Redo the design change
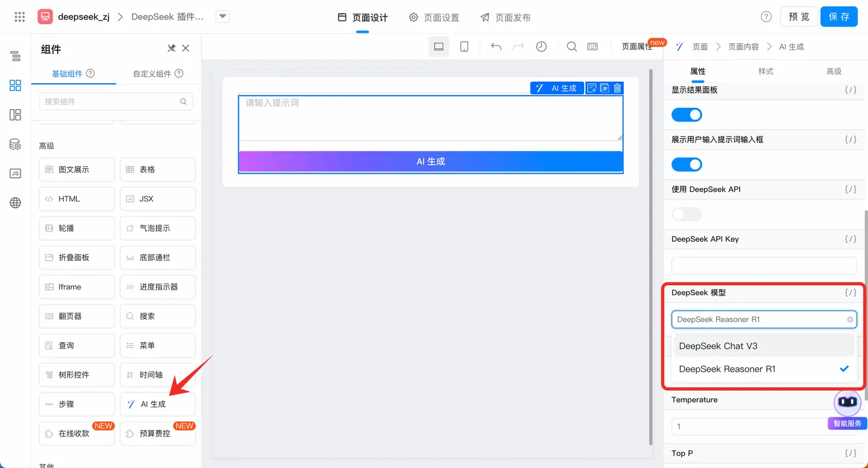This screenshot has width=868, height=468. point(518,46)
